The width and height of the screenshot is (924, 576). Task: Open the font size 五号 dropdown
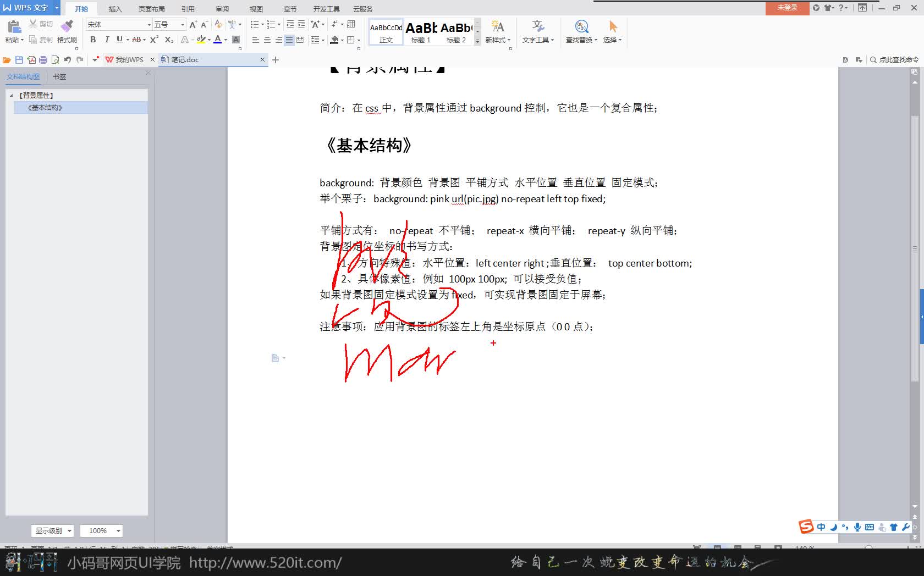pos(183,25)
